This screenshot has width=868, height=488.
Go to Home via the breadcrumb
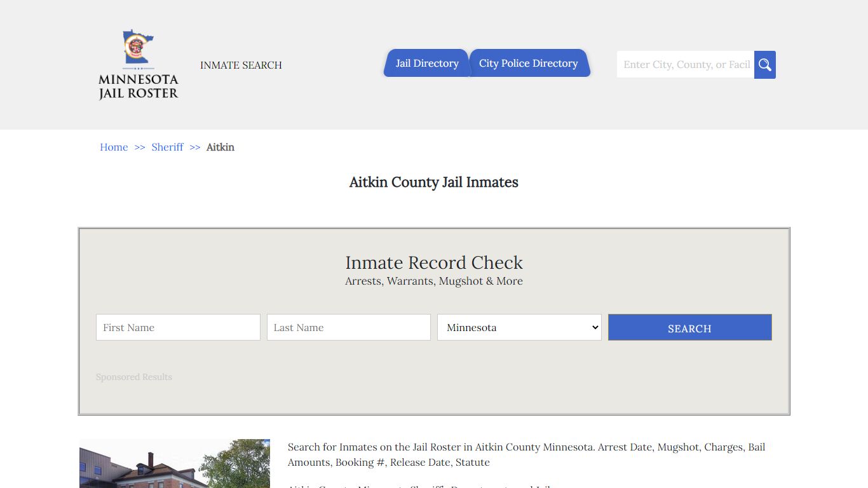[x=114, y=147]
